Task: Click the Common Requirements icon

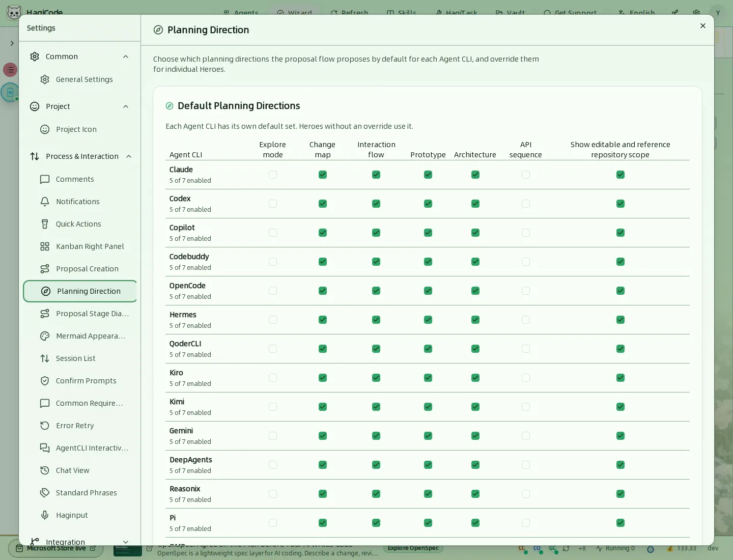Action: coord(45,403)
